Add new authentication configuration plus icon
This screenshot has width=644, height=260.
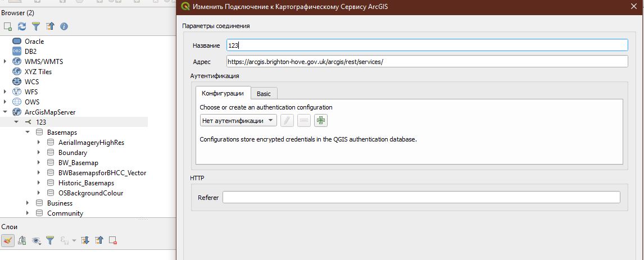tap(321, 121)
